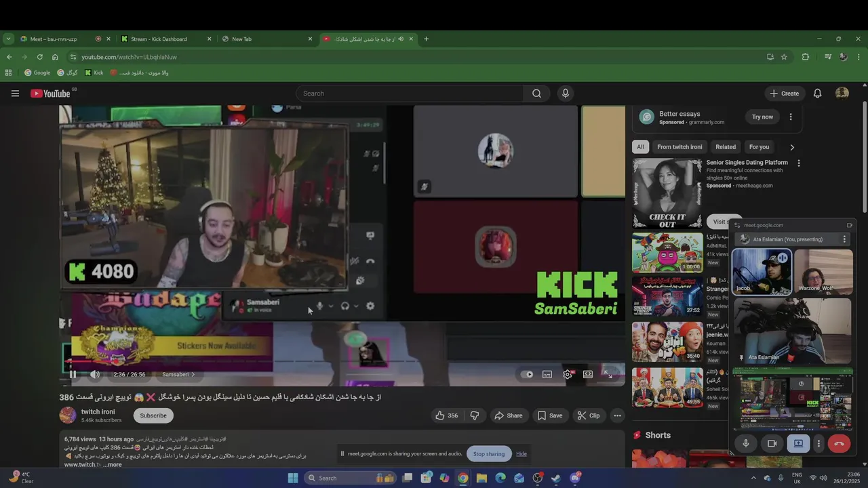Open the YouTube hamburger guide menu
Image resolution: width=868 pixels, height=488 pixels.
click(x=15, y=94)
